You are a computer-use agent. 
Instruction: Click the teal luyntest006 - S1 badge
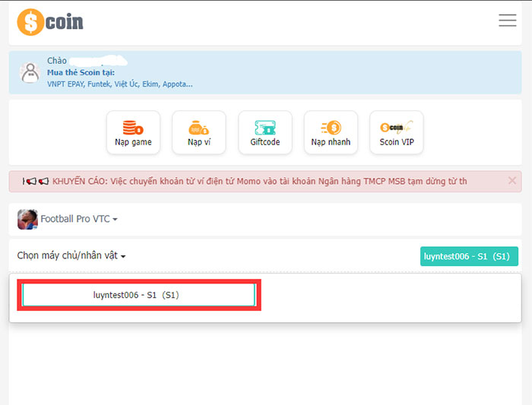coord(468,256)
